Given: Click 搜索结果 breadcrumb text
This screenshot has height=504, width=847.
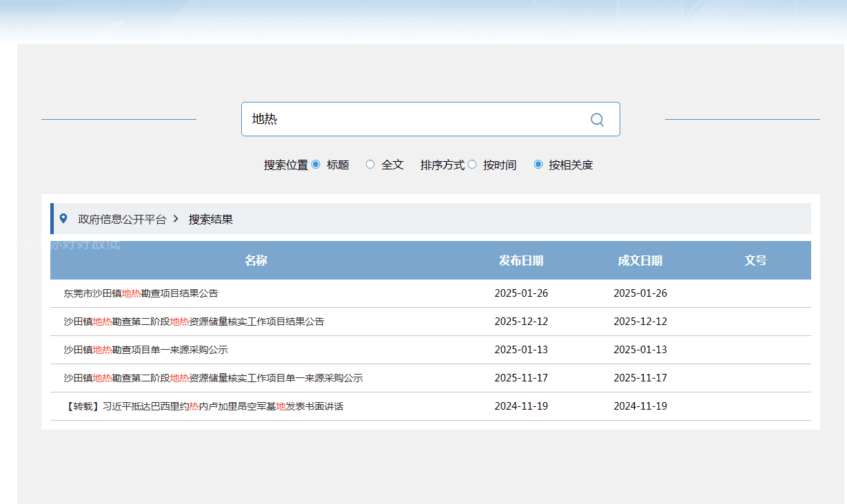Looking at the screenshot, I should 211,220.
